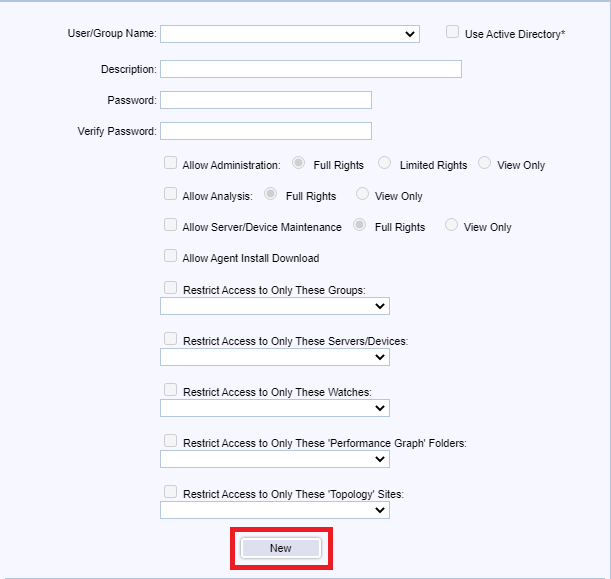Click the Description text field
Image resolution: width=611 pixels, height=579 pixels.
pyautogui.click(x=310, y=69)
